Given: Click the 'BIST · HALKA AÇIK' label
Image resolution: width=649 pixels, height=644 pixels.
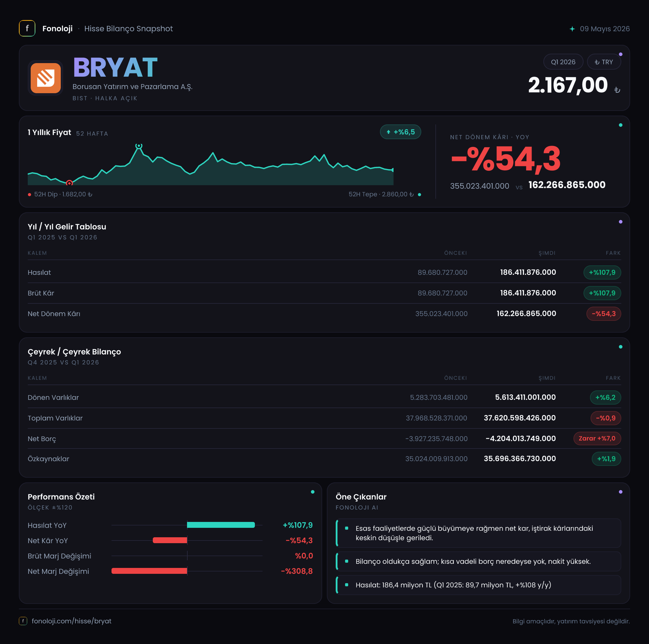Looking at the screenshot, I should pos(105,98).
